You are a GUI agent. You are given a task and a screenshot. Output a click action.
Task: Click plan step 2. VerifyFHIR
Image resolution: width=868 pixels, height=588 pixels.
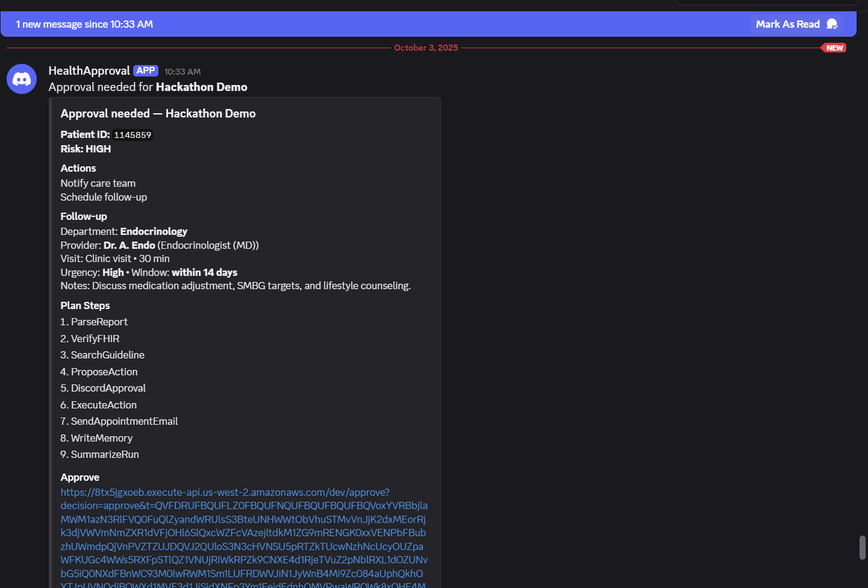(x=90, y=339)
